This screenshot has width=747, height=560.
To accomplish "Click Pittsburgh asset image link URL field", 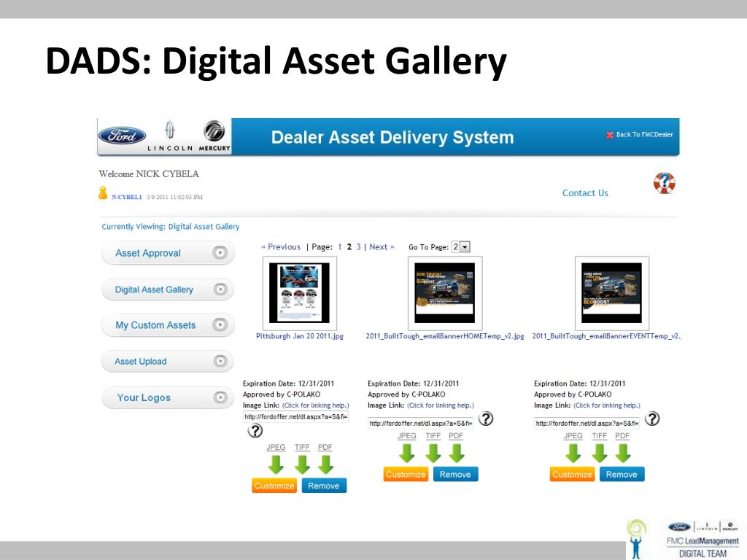I will point(295,416).
